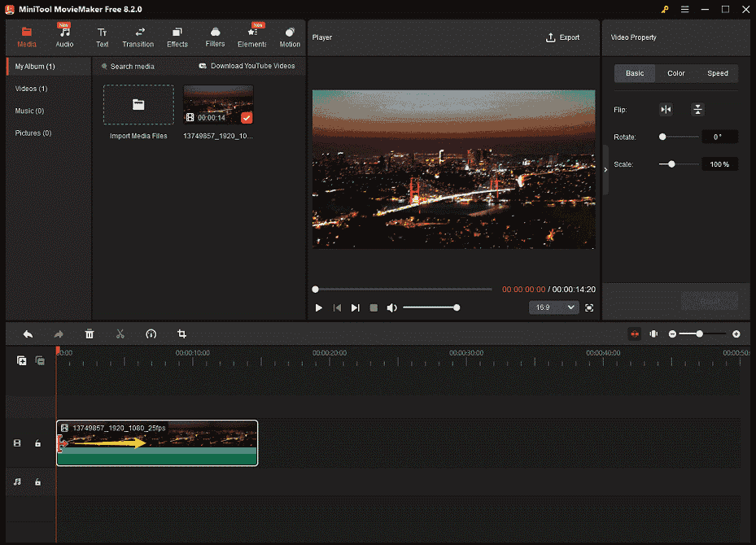
Task: Click the key upgrade icon
Action: click(665, 9)
